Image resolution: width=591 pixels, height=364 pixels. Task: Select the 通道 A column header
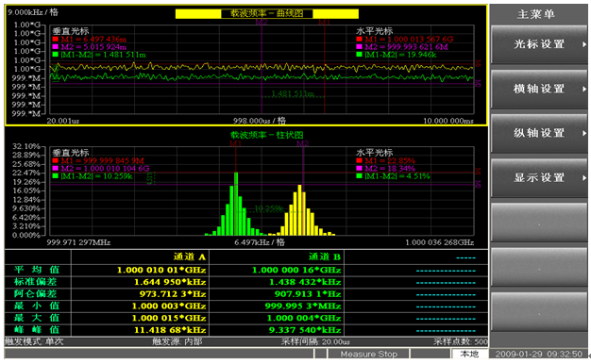coord(190,257)
